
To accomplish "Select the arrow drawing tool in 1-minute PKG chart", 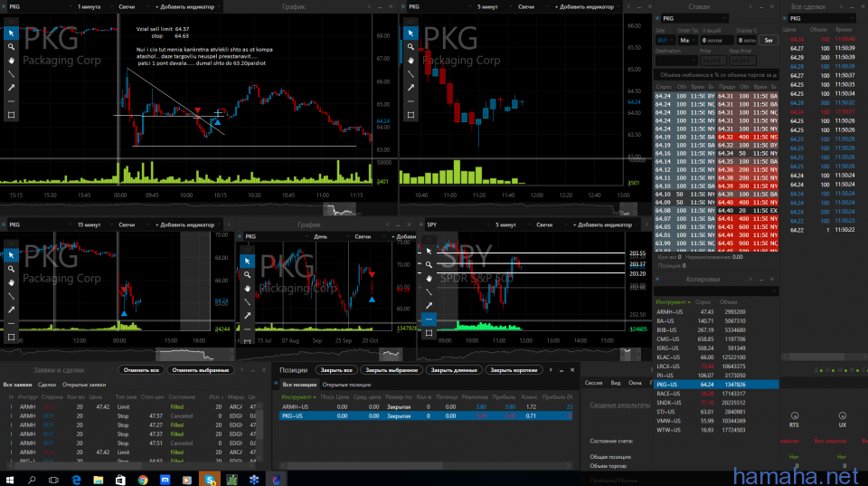I will tap(11, 88).
